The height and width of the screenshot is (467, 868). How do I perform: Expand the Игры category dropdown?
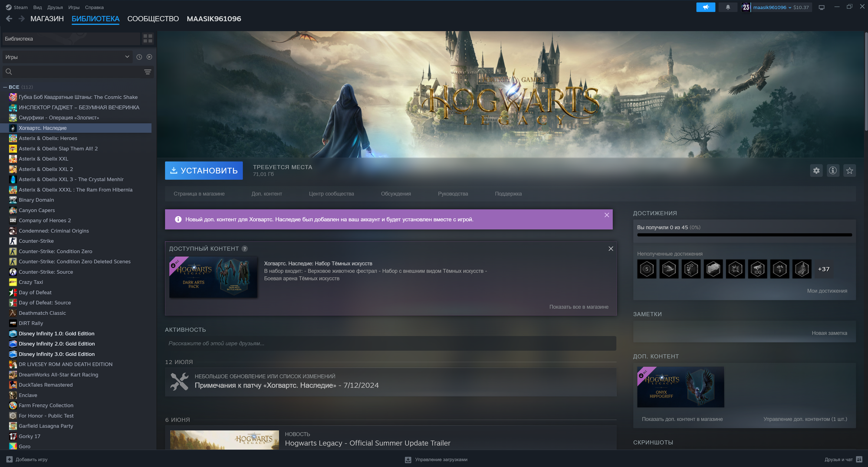point(67,57)
